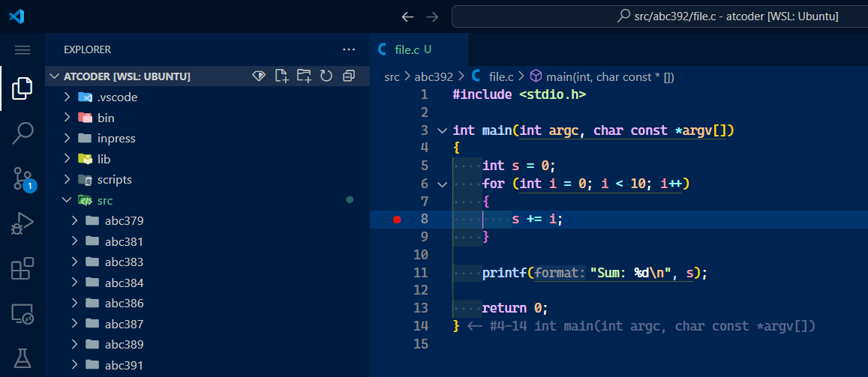868x377 pixels.
Task: Click the command center search box
Action: [x=660, y=16]
